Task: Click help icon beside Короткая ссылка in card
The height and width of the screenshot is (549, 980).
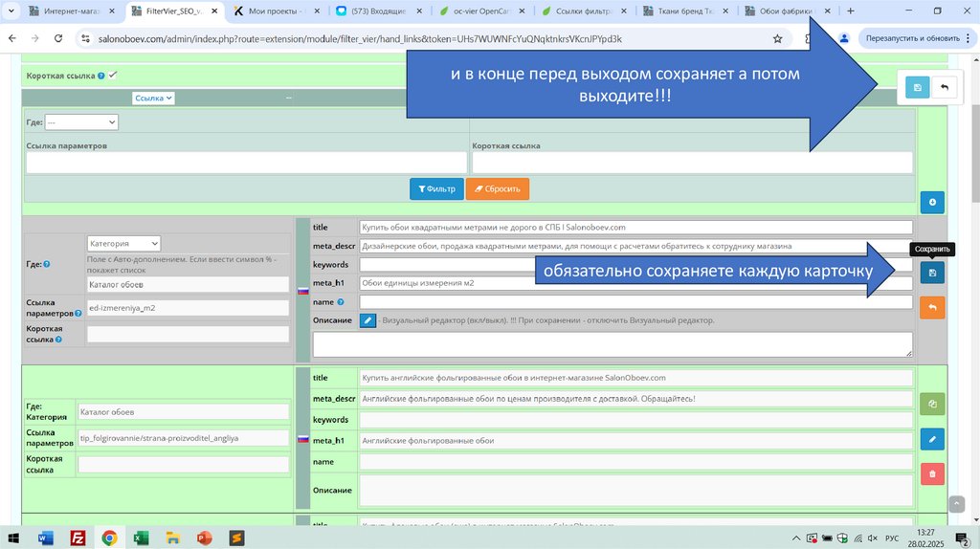Action: tap(58, 340)
